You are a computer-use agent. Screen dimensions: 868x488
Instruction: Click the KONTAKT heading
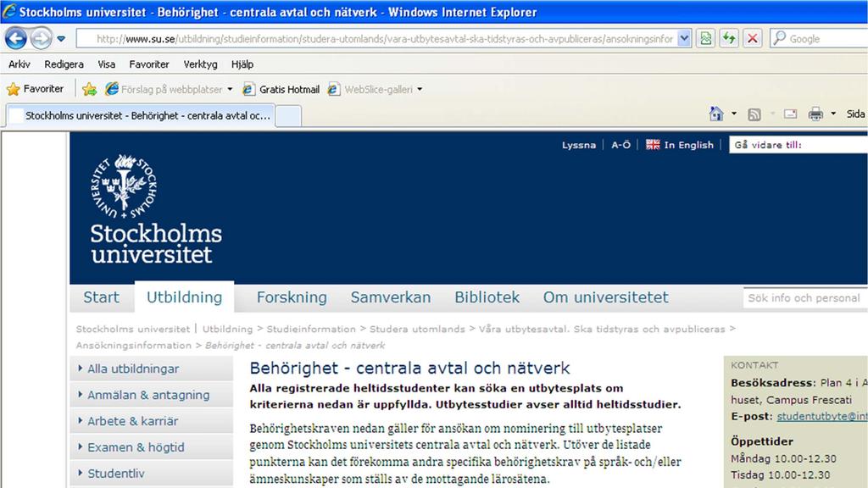click(x=754, y=365)
